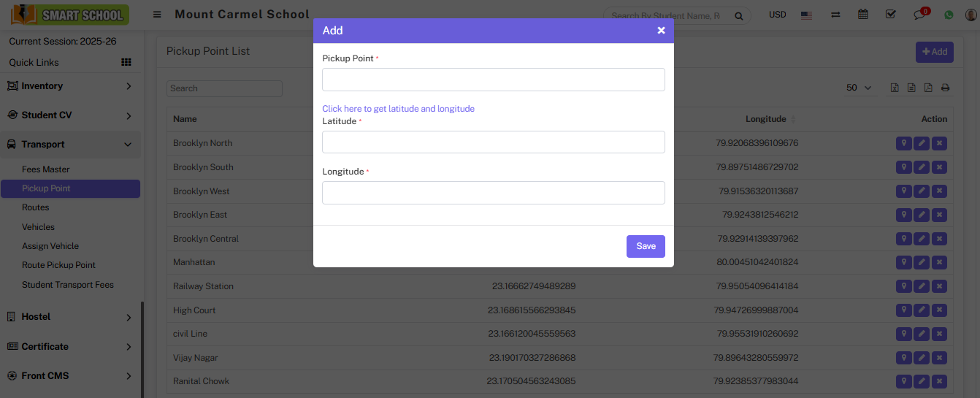Click the edit pencil for Brooklyn North
The width and height of the screenshot is (980, 398).
pos(922,144)
